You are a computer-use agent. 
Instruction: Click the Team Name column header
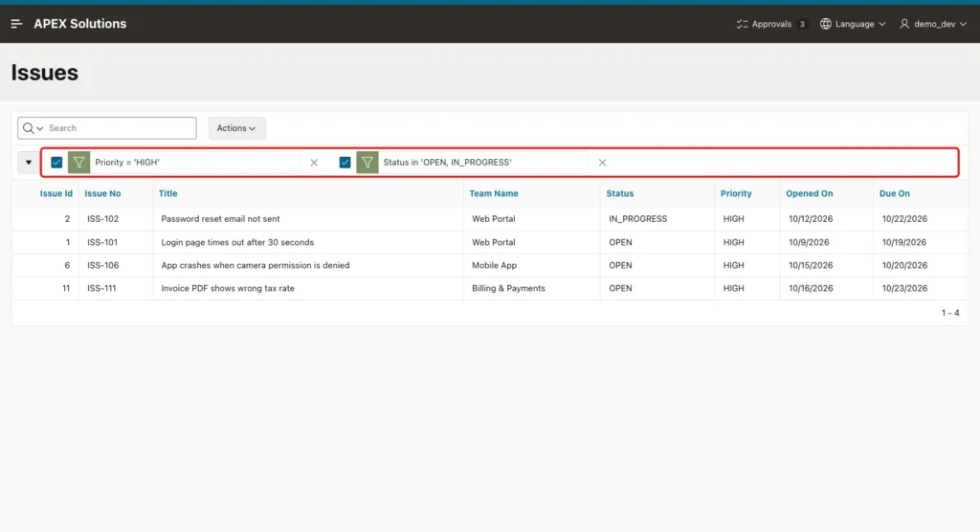[494, 194]
